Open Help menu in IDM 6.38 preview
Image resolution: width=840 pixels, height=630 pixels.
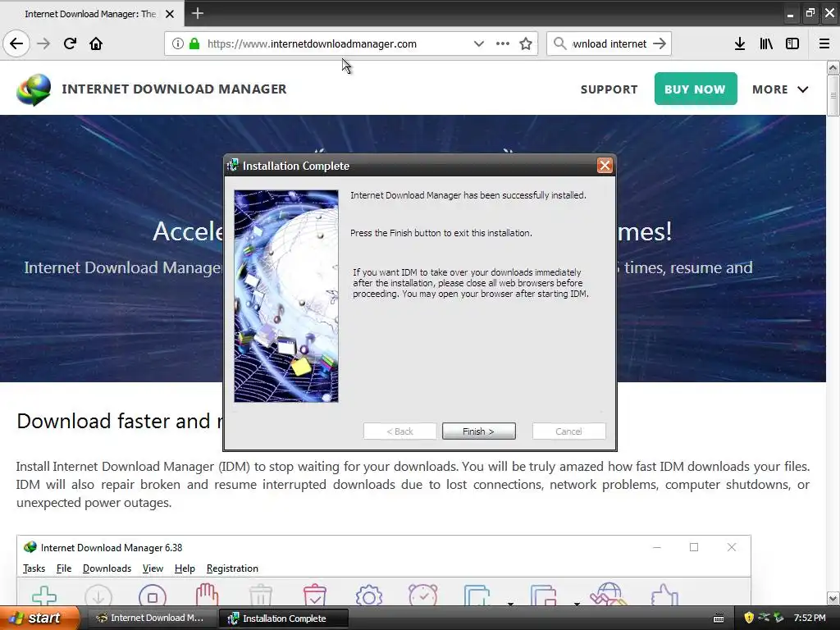185,568
